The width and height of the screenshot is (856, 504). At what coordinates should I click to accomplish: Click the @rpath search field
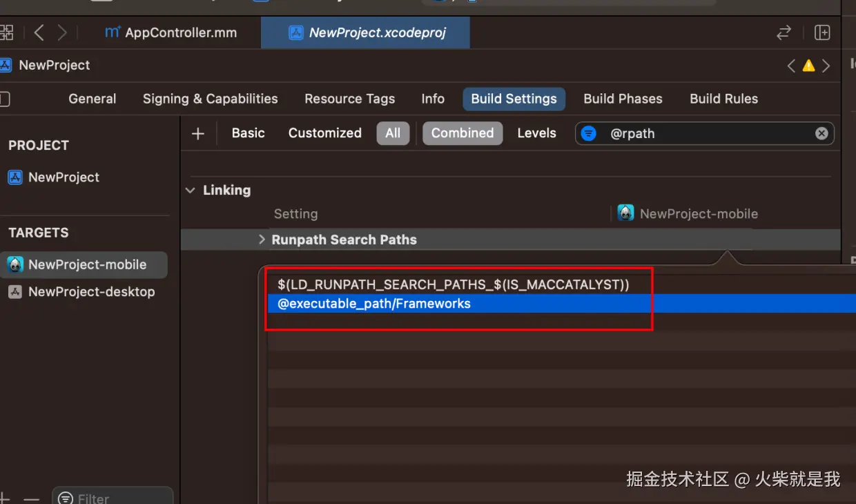(x=704, y=133)
